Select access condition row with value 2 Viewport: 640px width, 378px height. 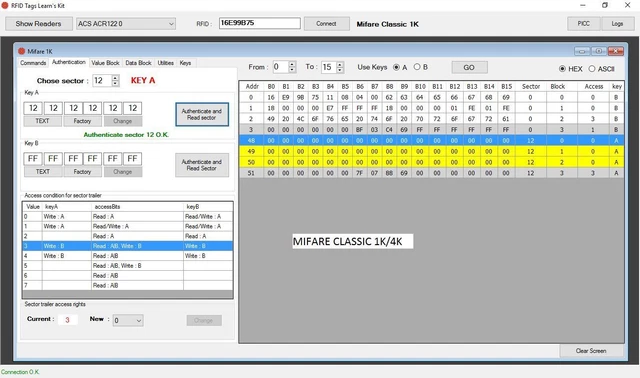point(128,236)
